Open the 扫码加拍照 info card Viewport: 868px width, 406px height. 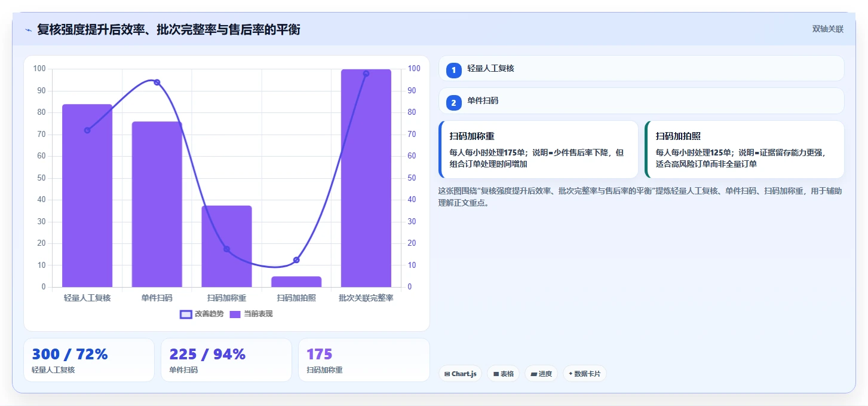pyautogui.click(x=744, y=149)
